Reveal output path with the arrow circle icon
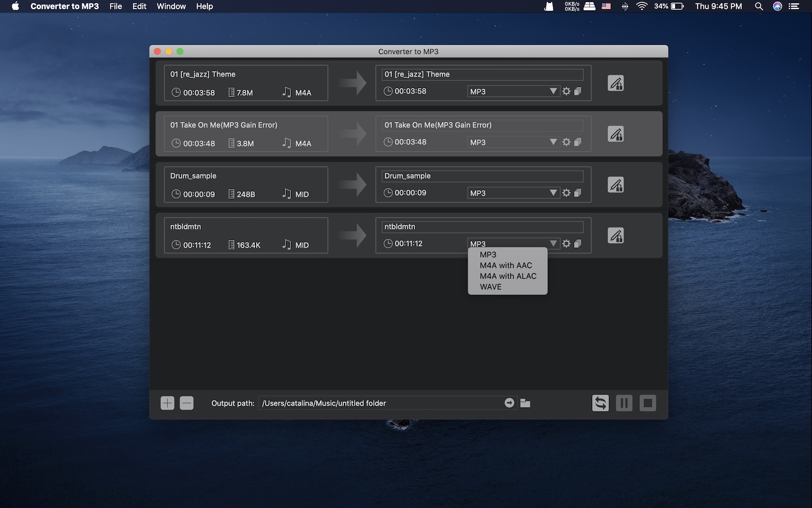Image resolution: width=812 pixels, height=508 pixels. point(509,403)
